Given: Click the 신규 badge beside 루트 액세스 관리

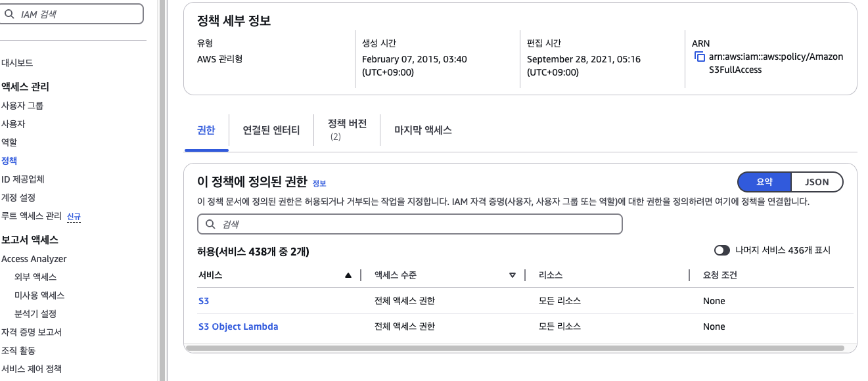Looking at the screenshot, I should [74, 216].
